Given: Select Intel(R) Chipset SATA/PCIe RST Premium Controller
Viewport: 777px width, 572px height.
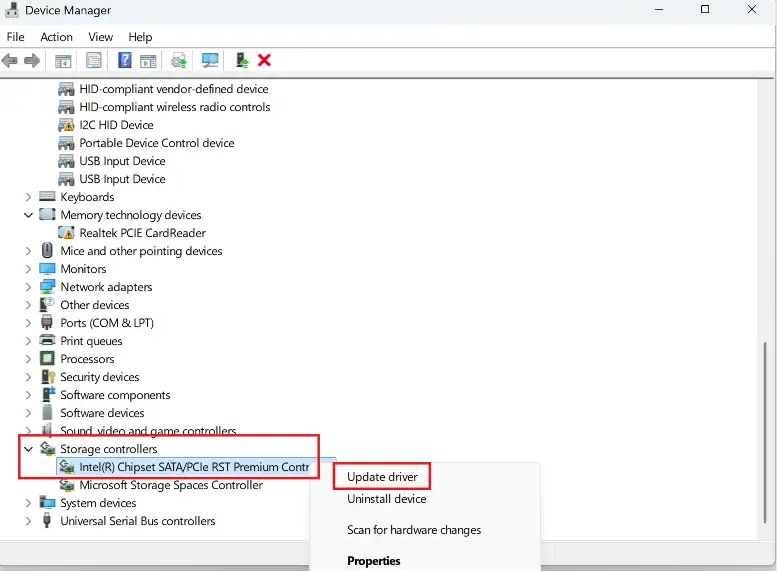Looking at the screenshot, I should 194,467.
